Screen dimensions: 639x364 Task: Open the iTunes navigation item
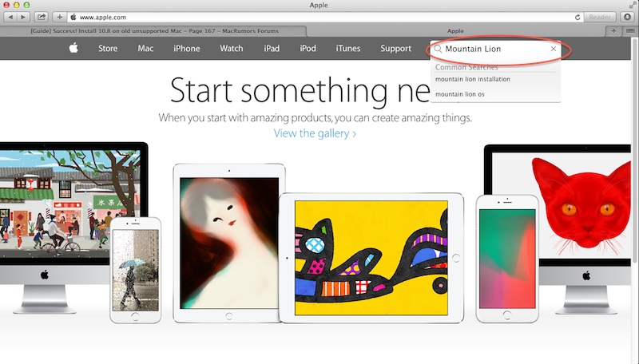pos(348,49)
